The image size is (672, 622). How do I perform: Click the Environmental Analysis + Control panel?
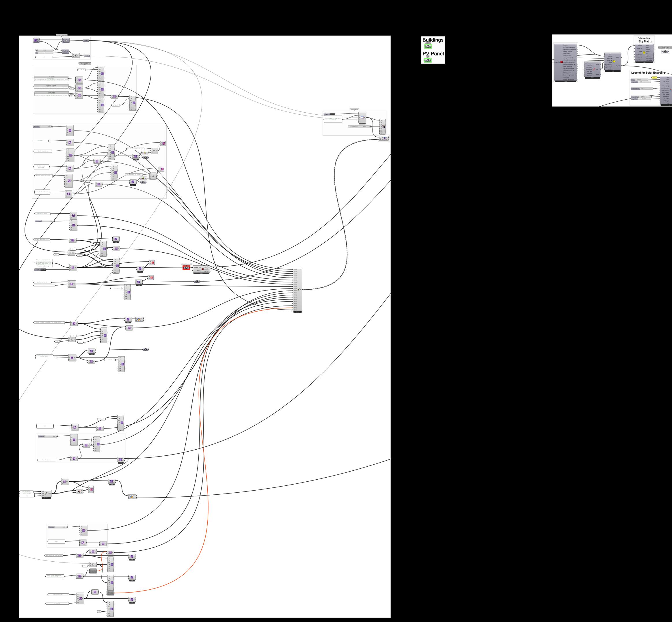(333, 119)
